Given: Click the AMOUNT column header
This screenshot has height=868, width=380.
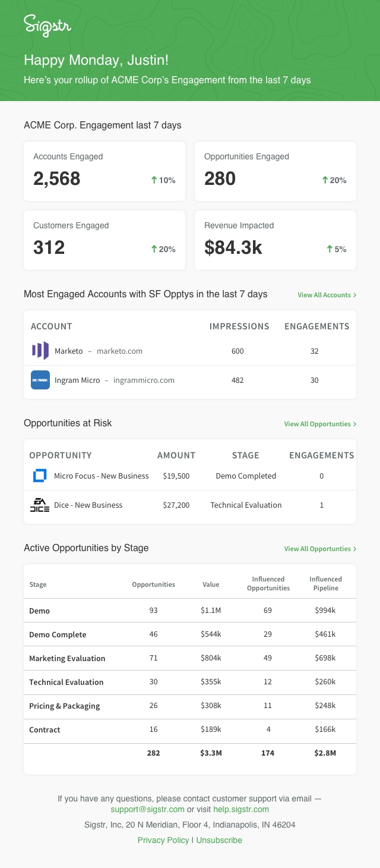Looking at the screenshot, I should tap(176, 455).
